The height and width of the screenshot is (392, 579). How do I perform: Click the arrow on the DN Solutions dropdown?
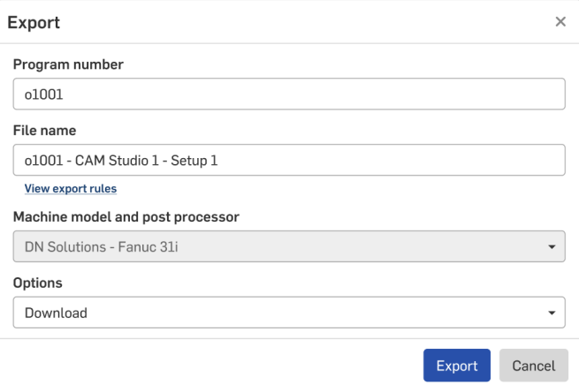[552, 246]
